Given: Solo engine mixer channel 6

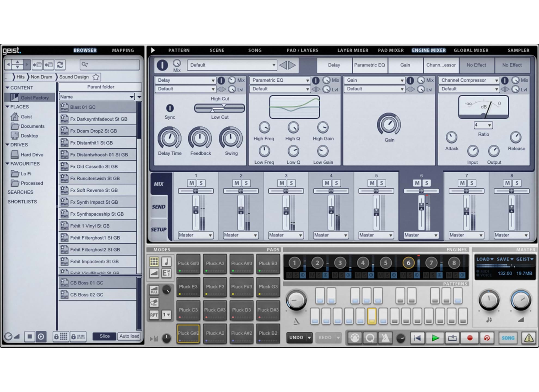Looking at the screenshot, I should tap(427, 183).
